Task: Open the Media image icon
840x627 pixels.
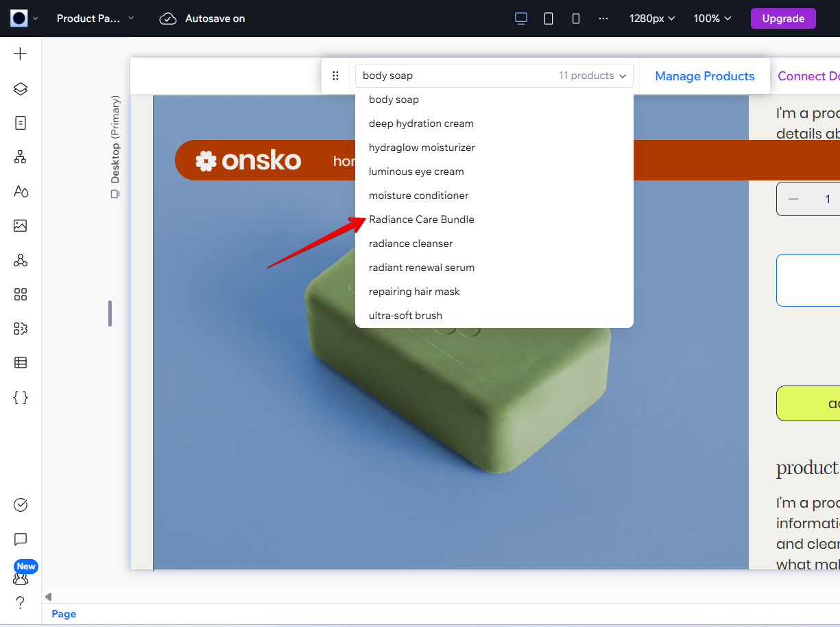Action: 21,226
